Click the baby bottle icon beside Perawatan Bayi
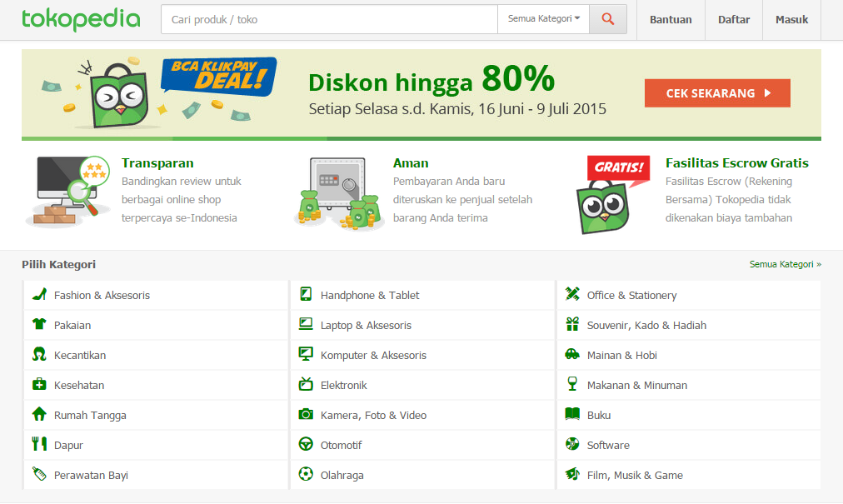The height and width of the screenshot is (504, 843). [39, 474]
